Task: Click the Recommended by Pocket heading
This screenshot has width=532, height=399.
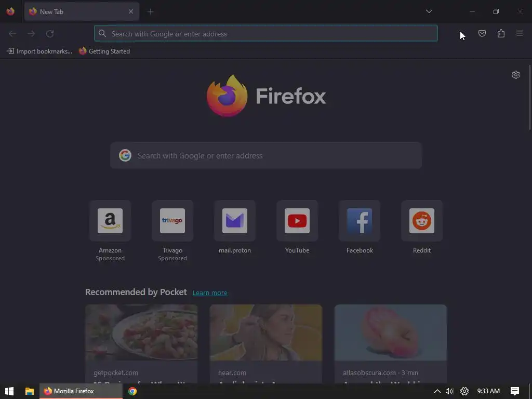Action: [x=136, y=292]
